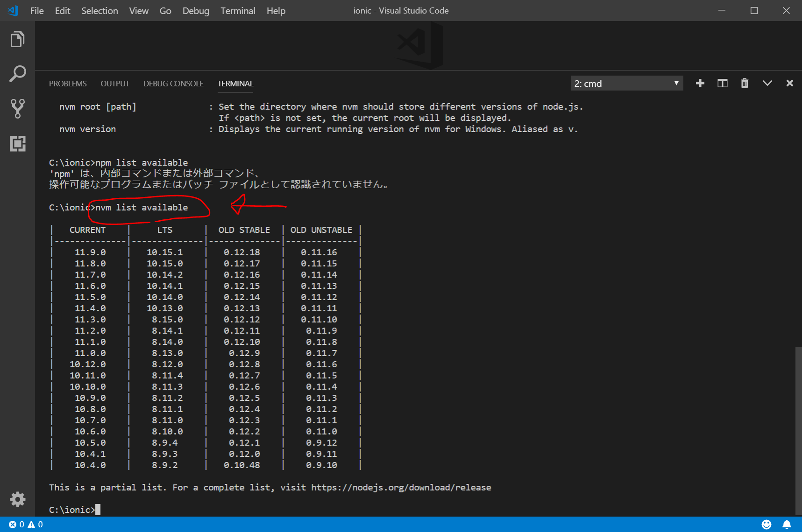Open the Search view in activity bar

[17, 74]
